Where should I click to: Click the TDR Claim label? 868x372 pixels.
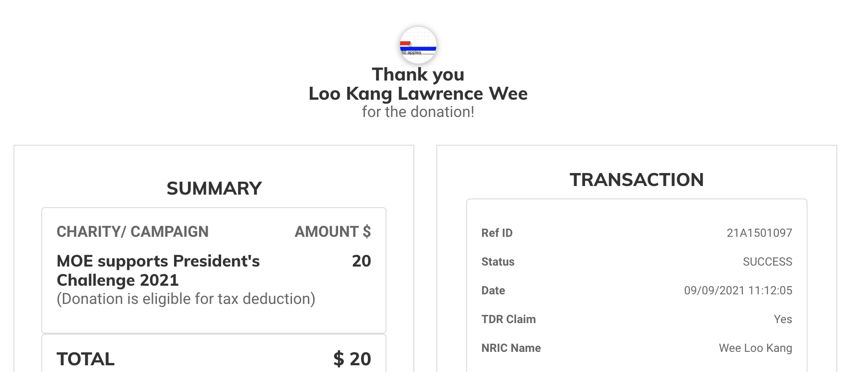[x=508, y=319]
